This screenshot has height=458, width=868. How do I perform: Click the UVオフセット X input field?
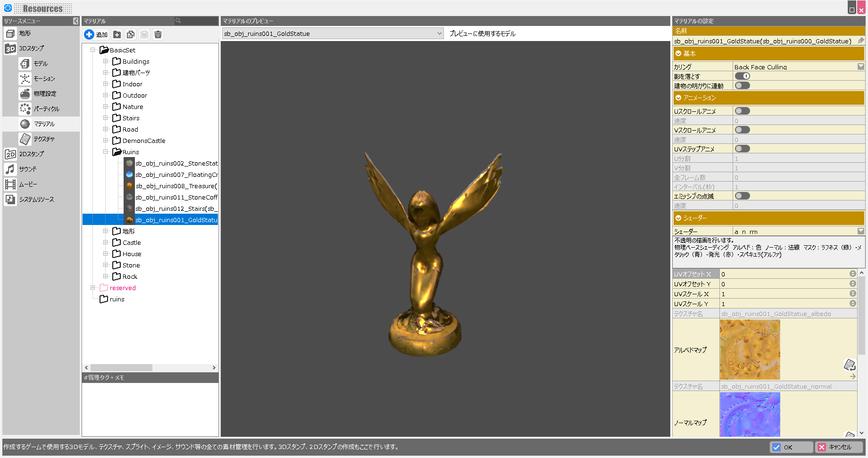pos(784,274)
